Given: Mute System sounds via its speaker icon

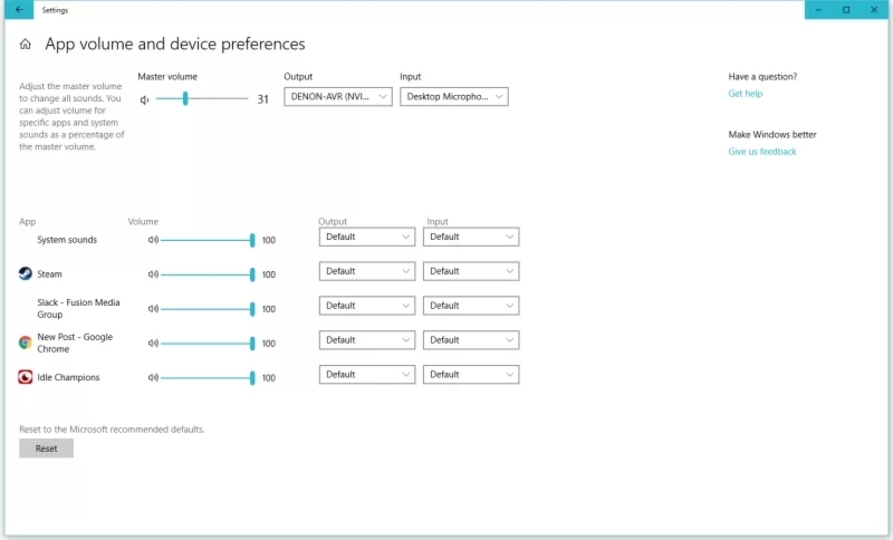Looking at the screenshot, I should click(153, 240).
